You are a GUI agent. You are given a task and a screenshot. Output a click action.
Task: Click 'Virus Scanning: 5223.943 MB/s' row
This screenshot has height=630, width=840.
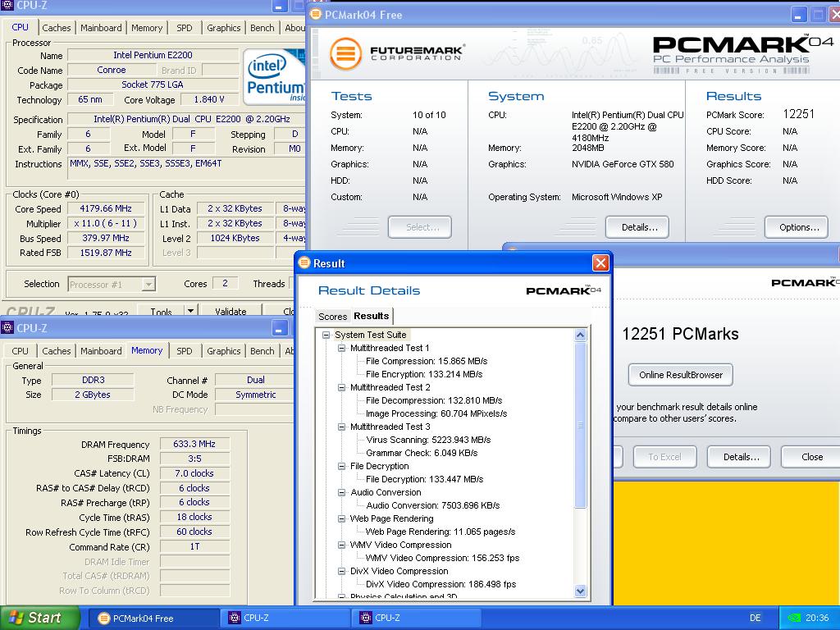428,440
